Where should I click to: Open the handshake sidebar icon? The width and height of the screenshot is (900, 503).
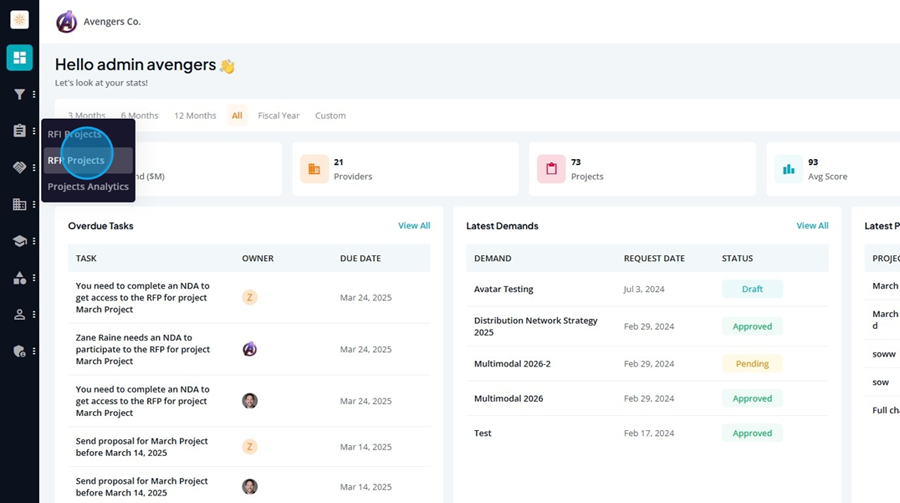coord(20,168)
